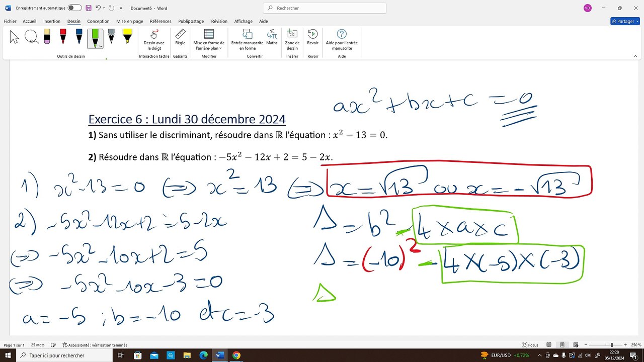The width and height of the screenshot is (644, 362).
Task: Click Entrée manuscrite en forme
Action: click(247, 40)
